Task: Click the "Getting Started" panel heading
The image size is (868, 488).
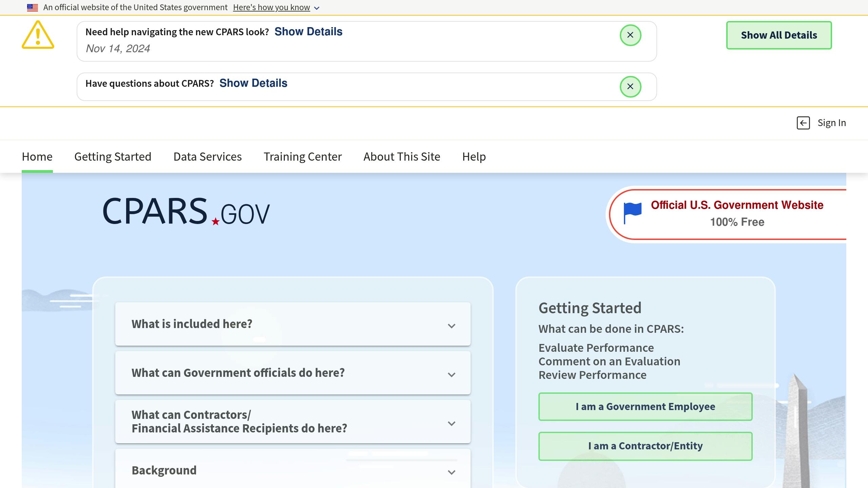Action: click(x=590, y=308)
